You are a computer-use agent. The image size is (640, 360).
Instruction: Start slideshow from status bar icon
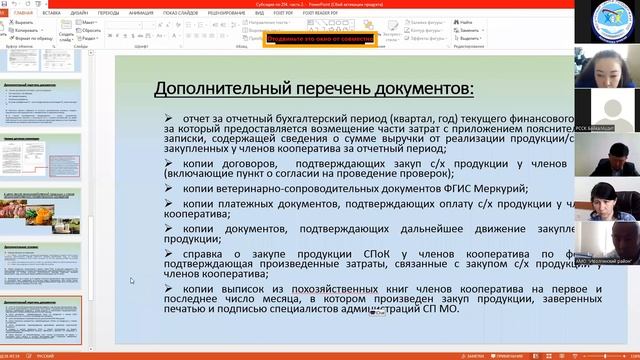coord(575,356)
